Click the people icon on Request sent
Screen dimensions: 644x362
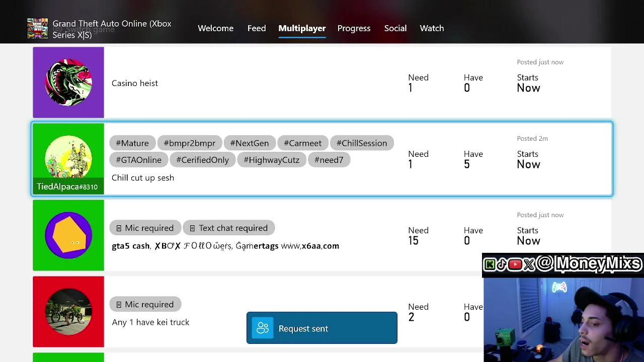pyautogui.click(x=263, y=328)
